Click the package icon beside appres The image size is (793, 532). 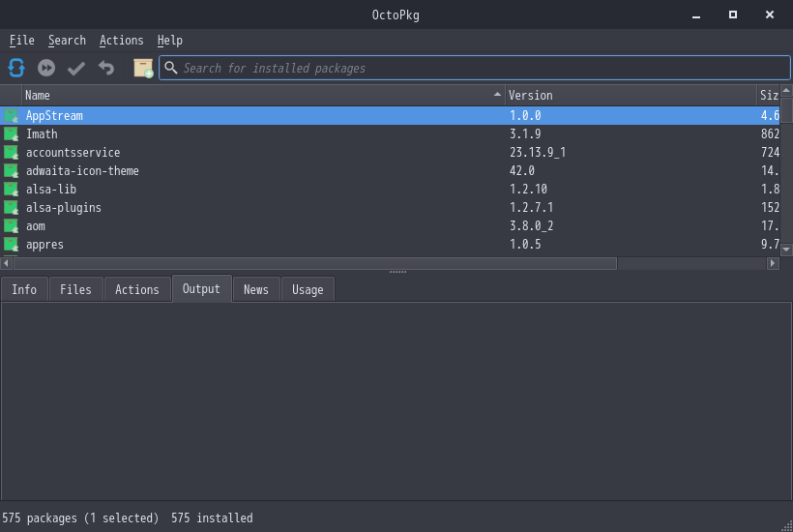(12, 245)
